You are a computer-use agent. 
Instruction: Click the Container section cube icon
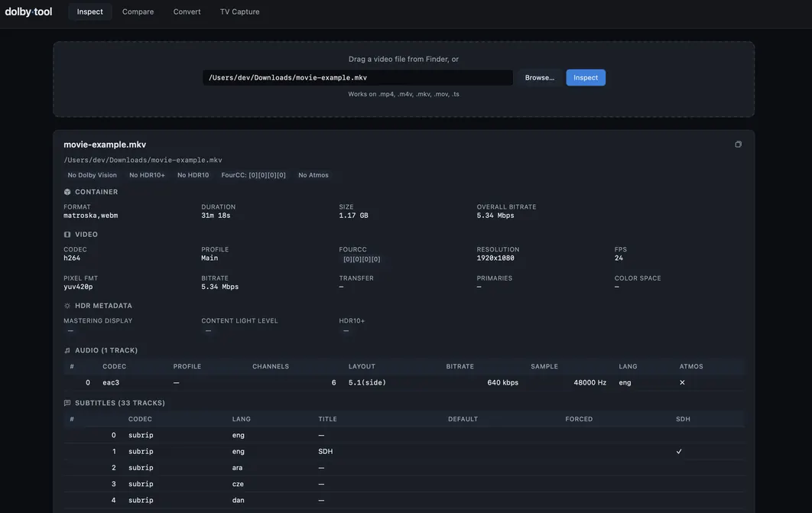[67, 192]
